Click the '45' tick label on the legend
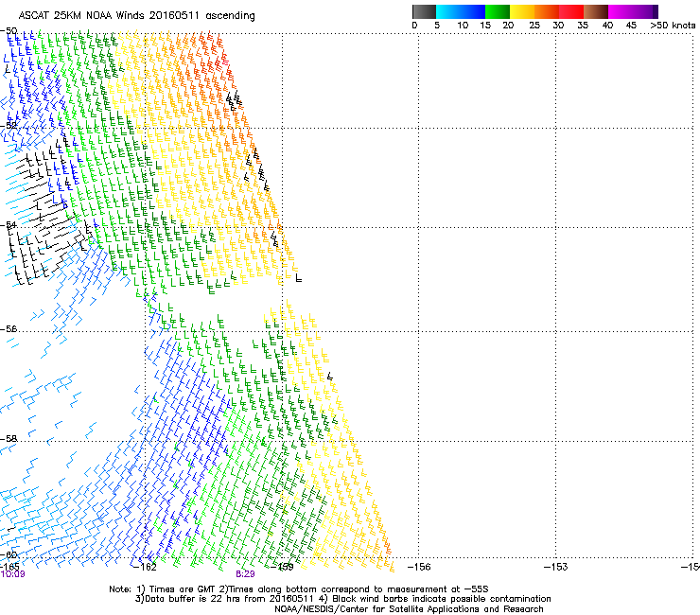Viewport: 700px width, 615px height. point(631,26)
